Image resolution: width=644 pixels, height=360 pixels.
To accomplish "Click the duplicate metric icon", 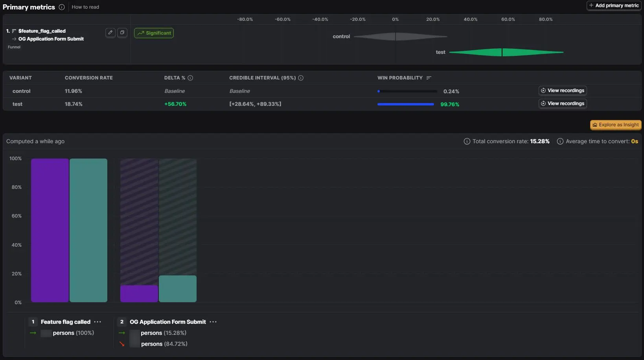I will tap(122, 33).
